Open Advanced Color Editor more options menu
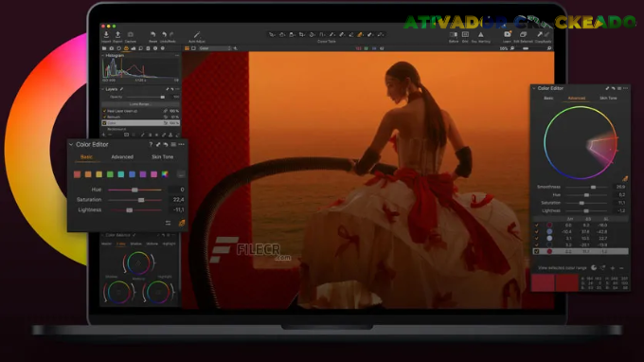The height and width of the screenshot is (362, 644). coord(625,88)
